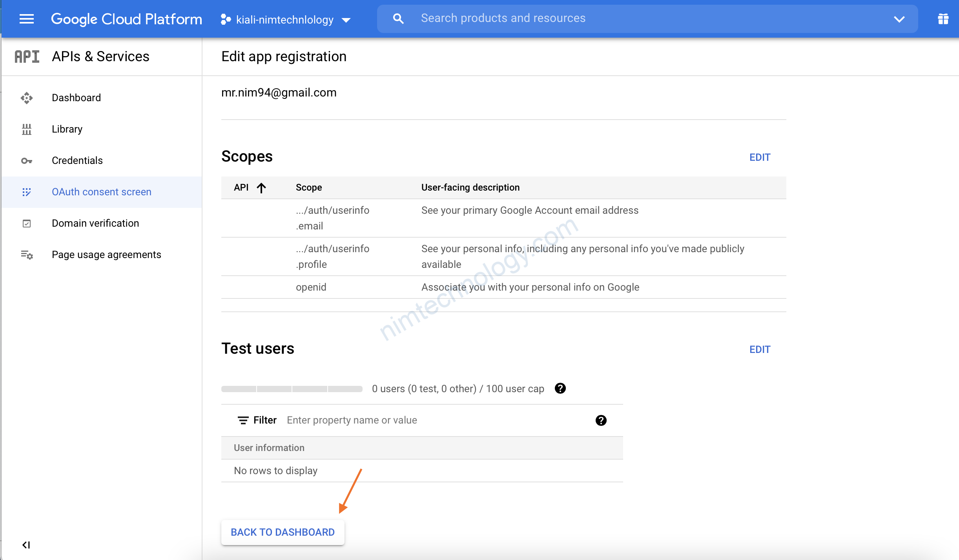
Task: Click the project selector hexagon icon
Action: pos(225,20)
